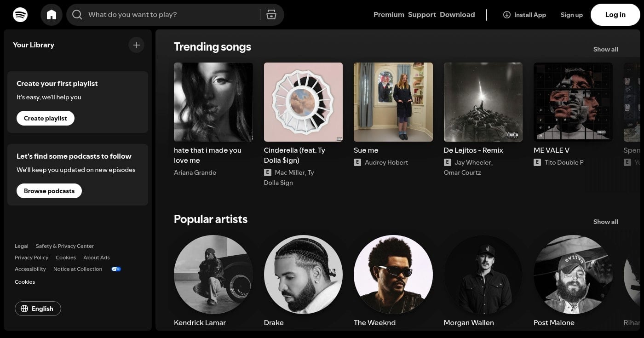Click the Log in button
This screenshot has height=338, width=644.
pos(615,15)
